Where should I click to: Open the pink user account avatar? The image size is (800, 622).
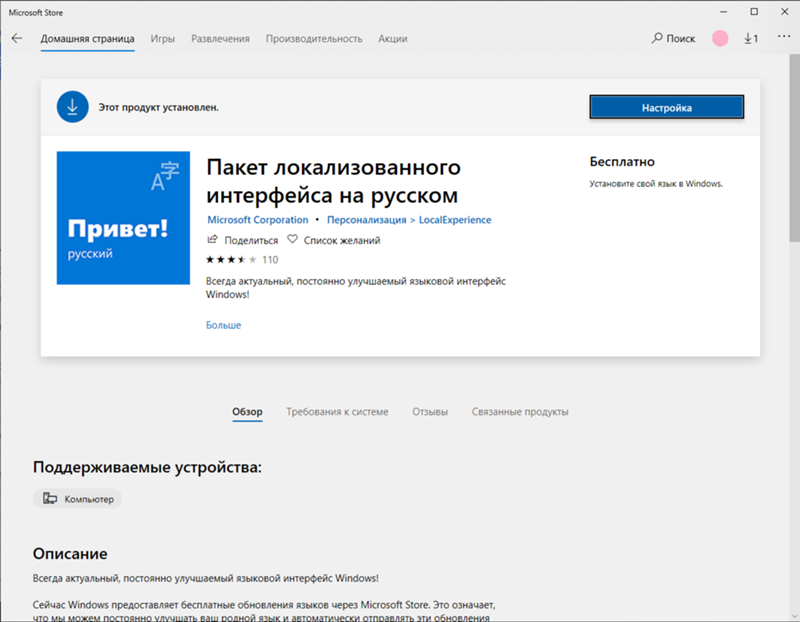tap(720, 38)
